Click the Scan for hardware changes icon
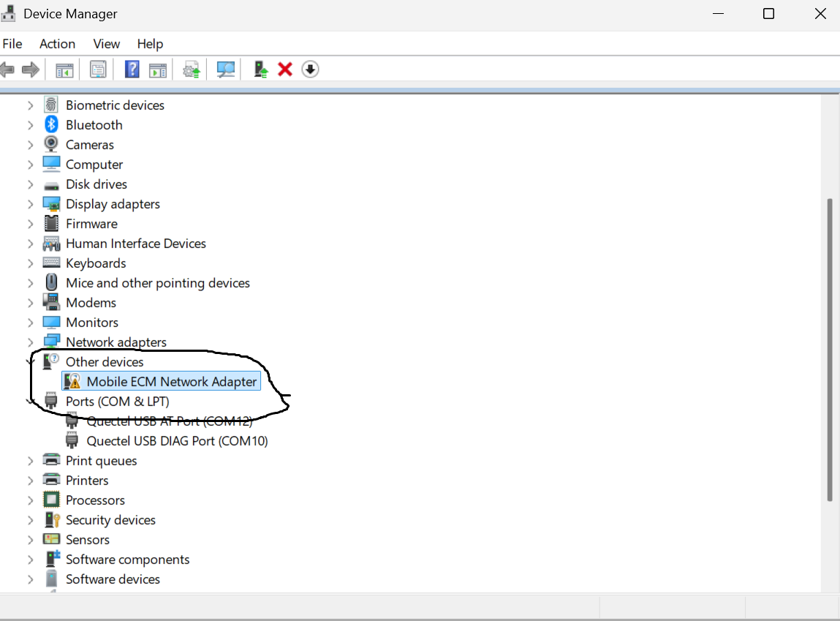Screen dimensions: 840x621 (x=226, y=69)
